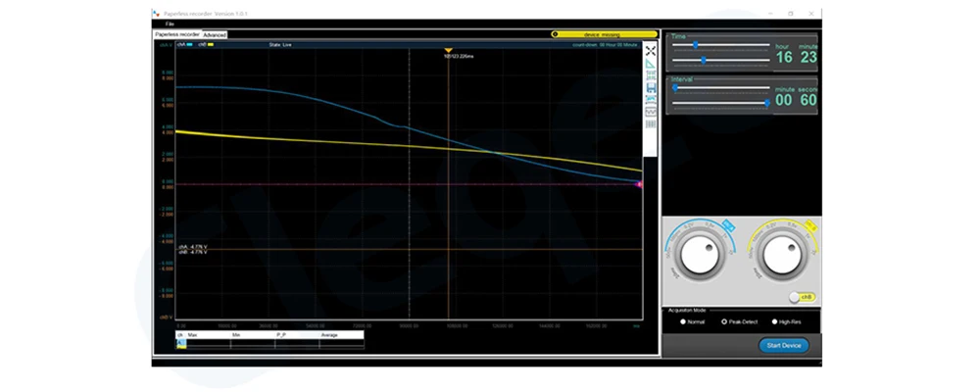980x392 pixels.
Task: Select High-Res acquisition mode
Action: [x=787, y=322]
